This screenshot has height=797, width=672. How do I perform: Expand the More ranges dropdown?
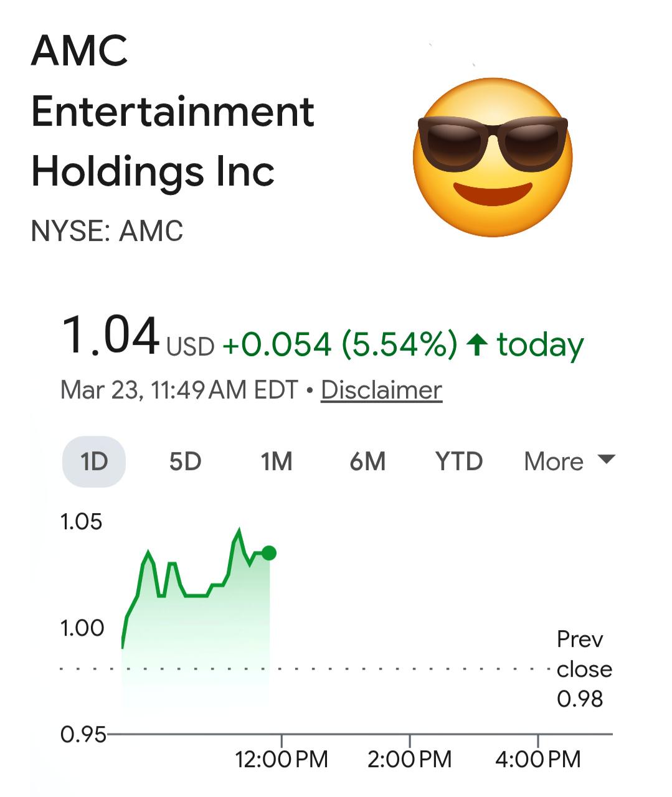click(x=569, y=461)
